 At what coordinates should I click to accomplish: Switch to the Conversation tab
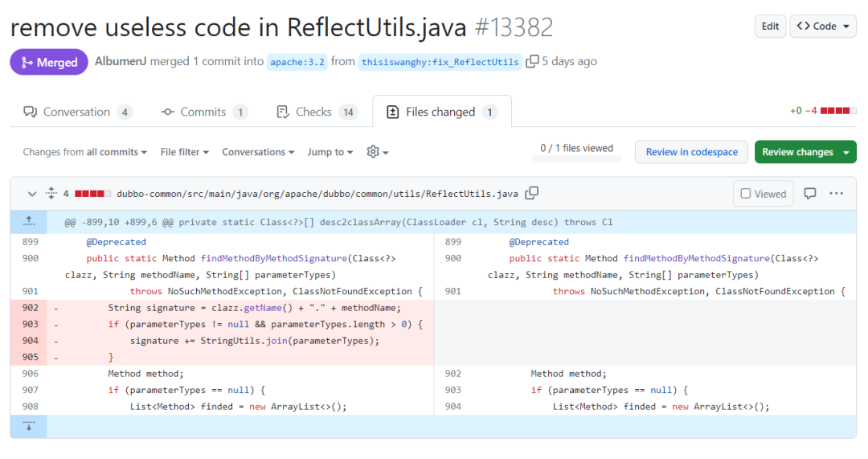(77, 112)
